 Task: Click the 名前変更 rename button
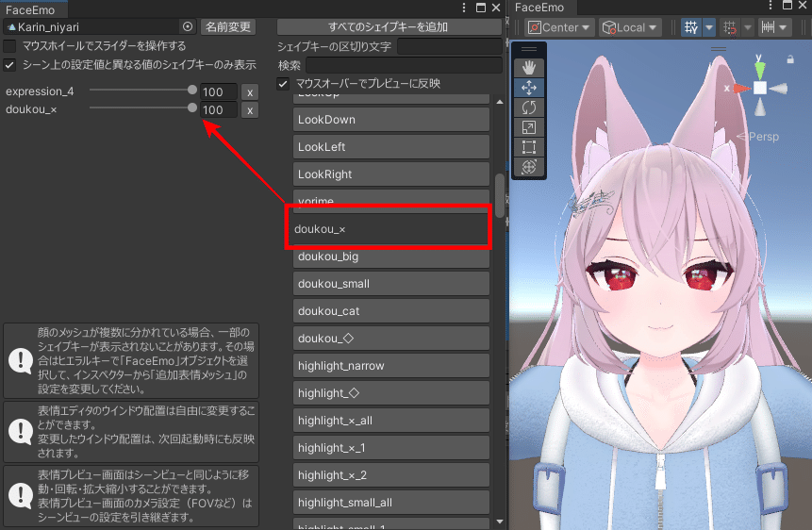click(228, 27)
